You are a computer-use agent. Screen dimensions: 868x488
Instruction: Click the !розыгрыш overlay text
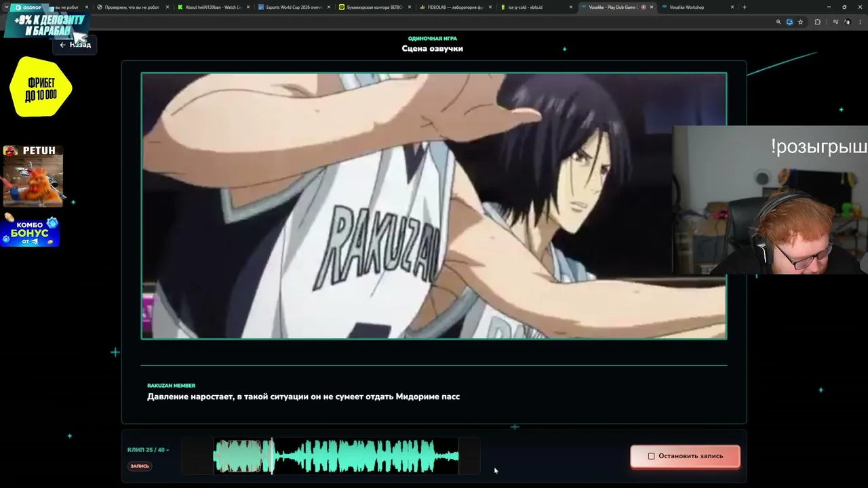point(818,147)
